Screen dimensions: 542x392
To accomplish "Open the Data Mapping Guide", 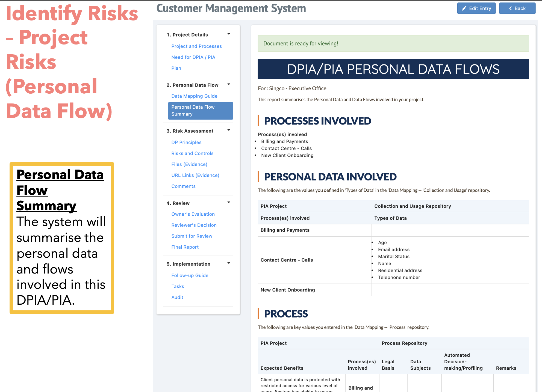I will click(194, 96).
